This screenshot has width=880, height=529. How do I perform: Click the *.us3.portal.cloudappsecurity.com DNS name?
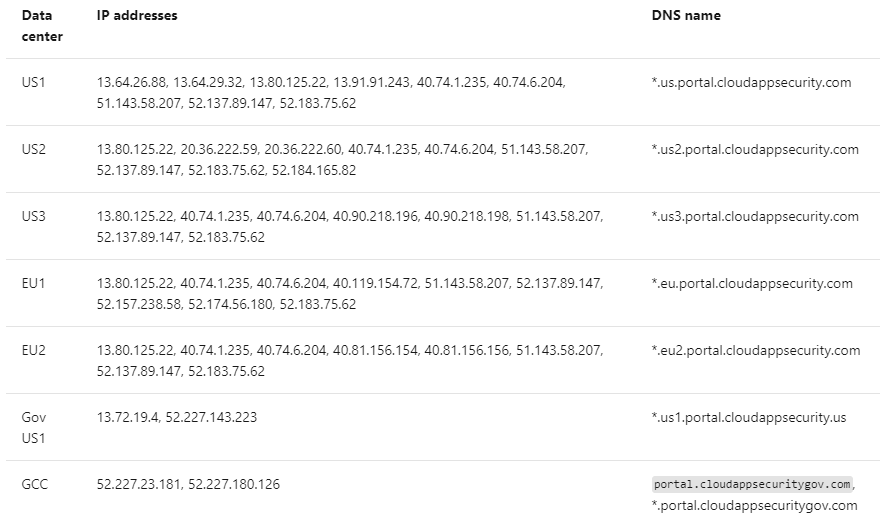tap(755, 217)
